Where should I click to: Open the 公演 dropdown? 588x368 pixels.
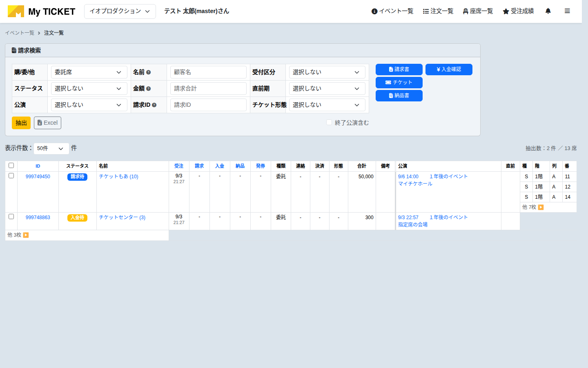tap(89, 105)
